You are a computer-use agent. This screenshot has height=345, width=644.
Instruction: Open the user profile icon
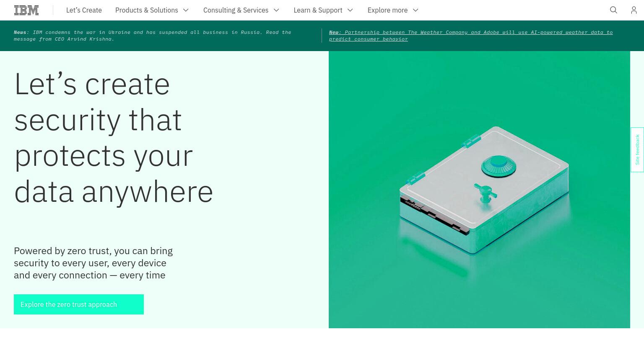pos(634,10)
